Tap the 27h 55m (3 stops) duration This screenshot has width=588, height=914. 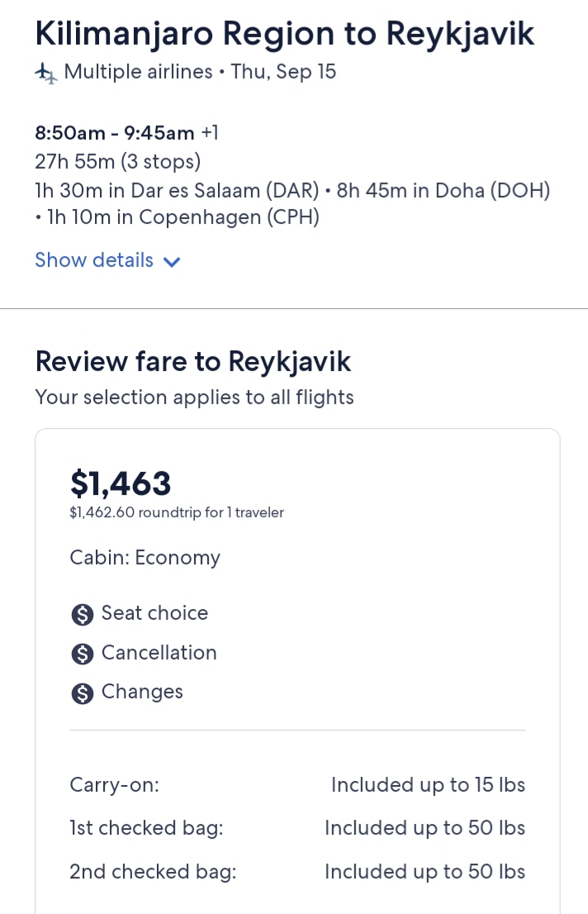[x=117, y=161]
